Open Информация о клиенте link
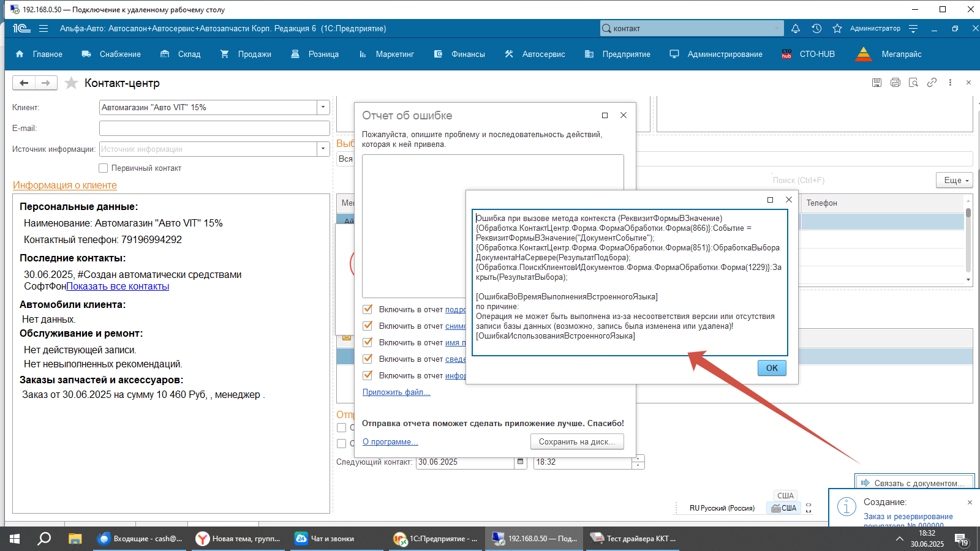The height and width of the screenshot is (551, 980). (x=65, y=185)
